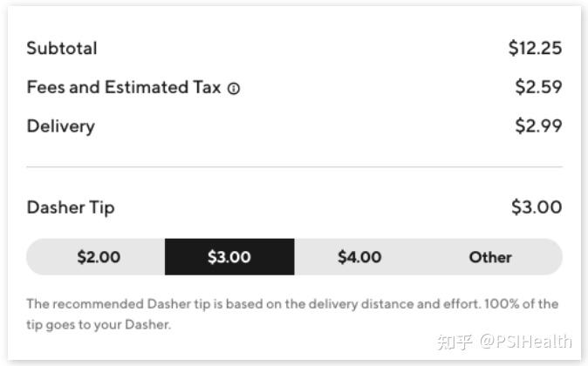Click the 'tip goes to your Dasher' text
The height and width of the screenshot is (366, 588).
coord(98,325)
